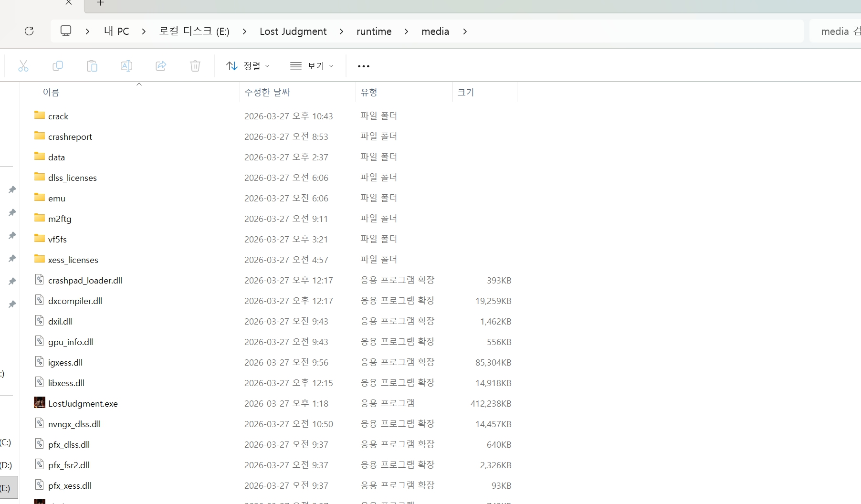The height and width of the screenshot is (504, 861).
Task: Navigate to Lost Judgment in breadcrumb
Action: coord(293,31)
